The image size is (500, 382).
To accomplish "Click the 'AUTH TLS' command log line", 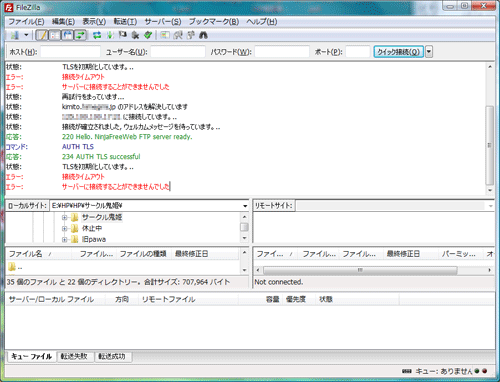I will click(78, 147).
